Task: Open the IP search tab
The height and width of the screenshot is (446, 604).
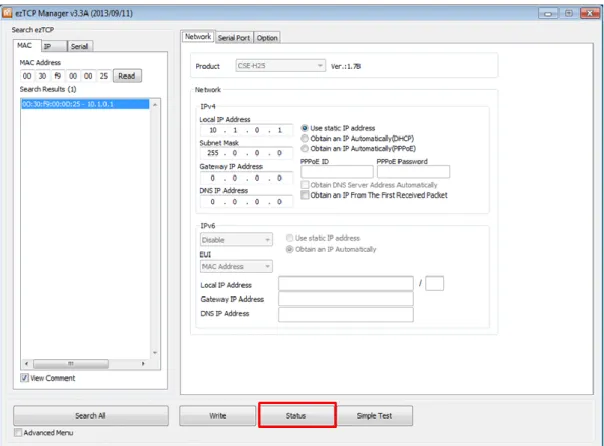Action: click(x=54, y=46)
